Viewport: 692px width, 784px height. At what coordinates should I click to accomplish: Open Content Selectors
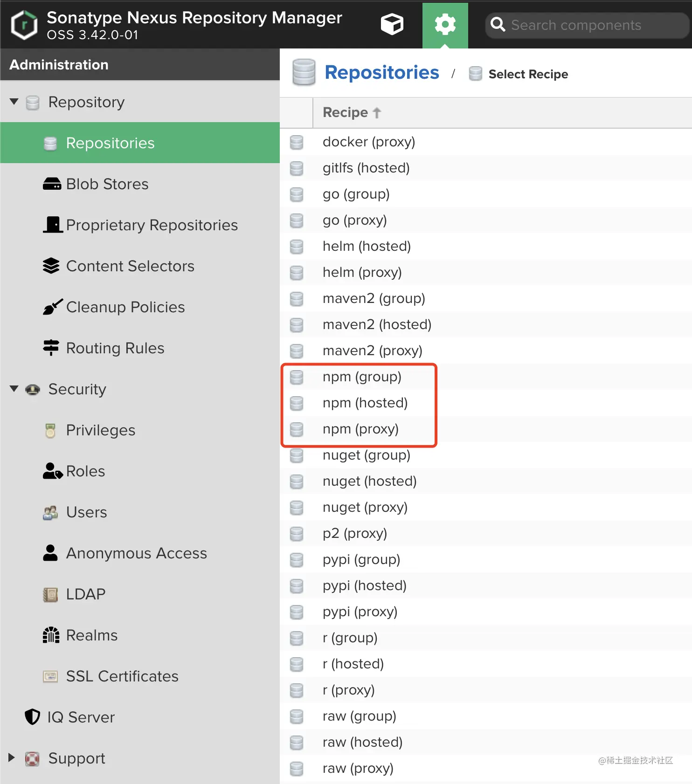coord(130,266)
